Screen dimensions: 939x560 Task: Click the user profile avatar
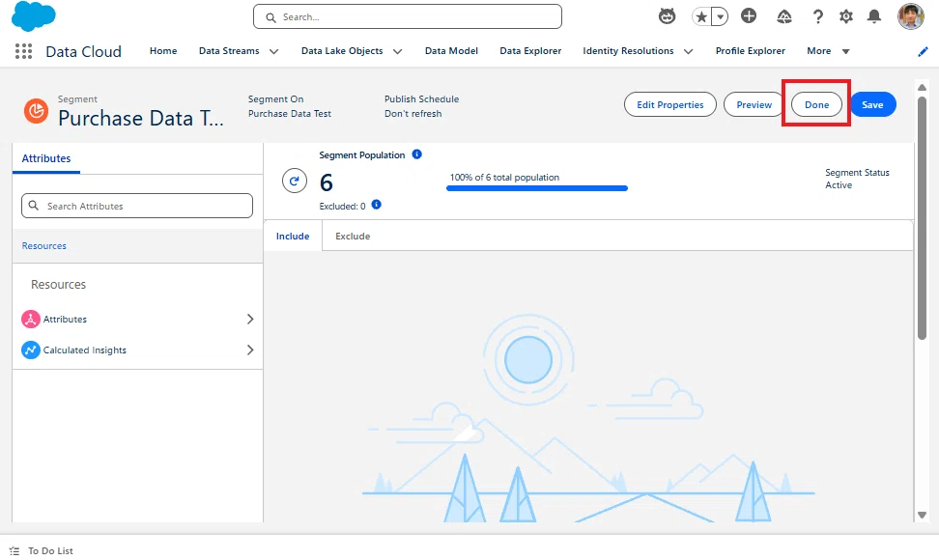[x=910, y=16]
